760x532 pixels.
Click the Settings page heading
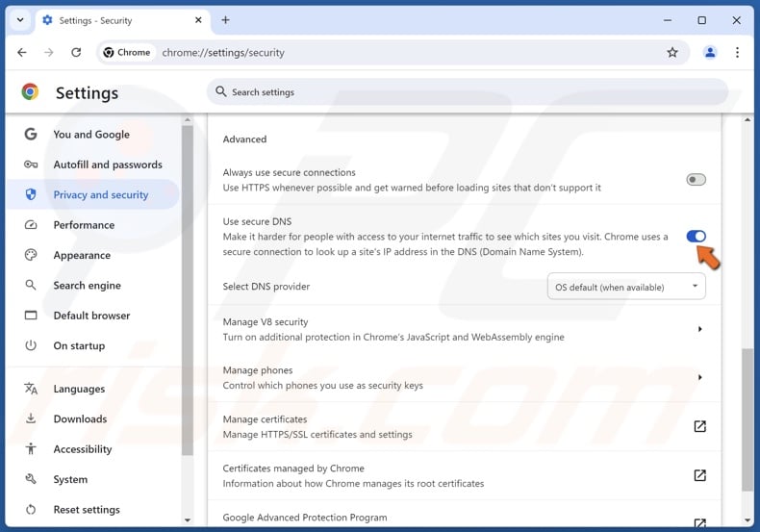pyautogui.click(x=87, y=93)
